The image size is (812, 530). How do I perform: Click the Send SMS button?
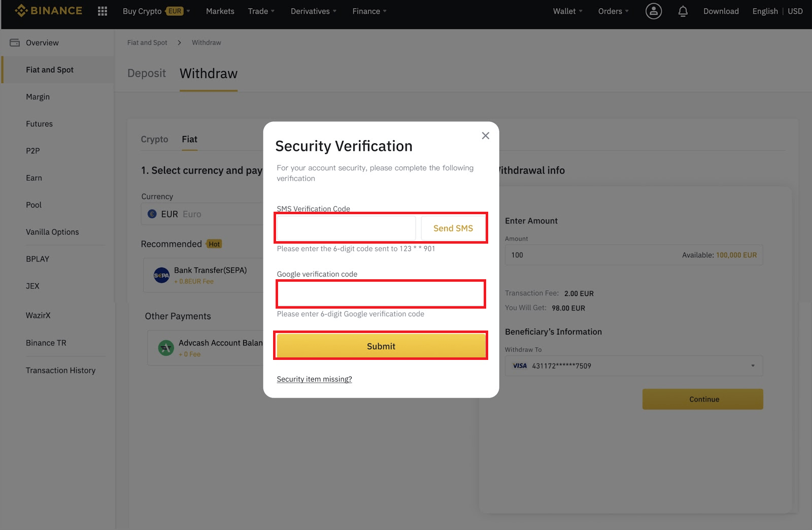(453, 228)
